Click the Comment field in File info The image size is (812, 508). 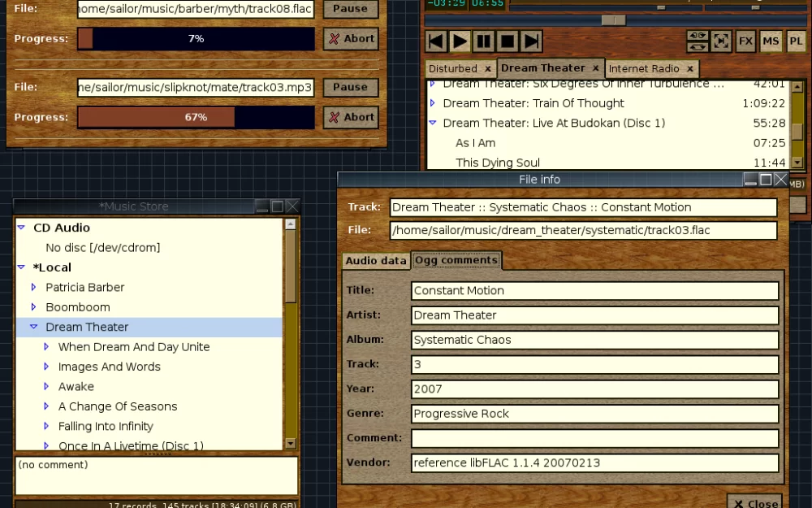pos(594,438)
